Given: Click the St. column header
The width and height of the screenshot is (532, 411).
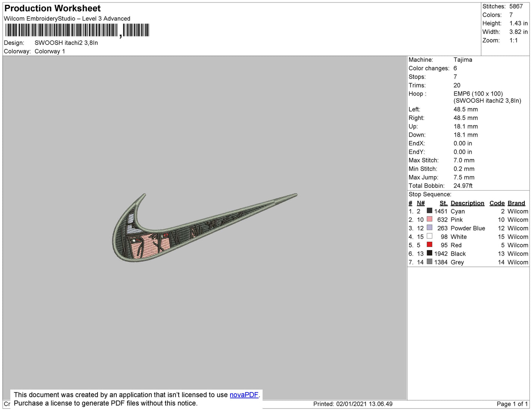Looking at the screenshot, I should tap(443, 203).
